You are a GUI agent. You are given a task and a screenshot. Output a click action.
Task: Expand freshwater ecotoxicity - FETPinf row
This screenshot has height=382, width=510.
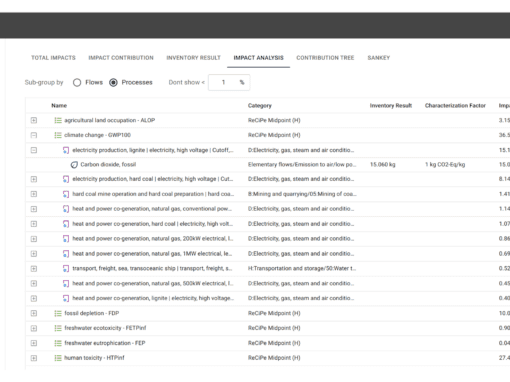coord(34,328)
